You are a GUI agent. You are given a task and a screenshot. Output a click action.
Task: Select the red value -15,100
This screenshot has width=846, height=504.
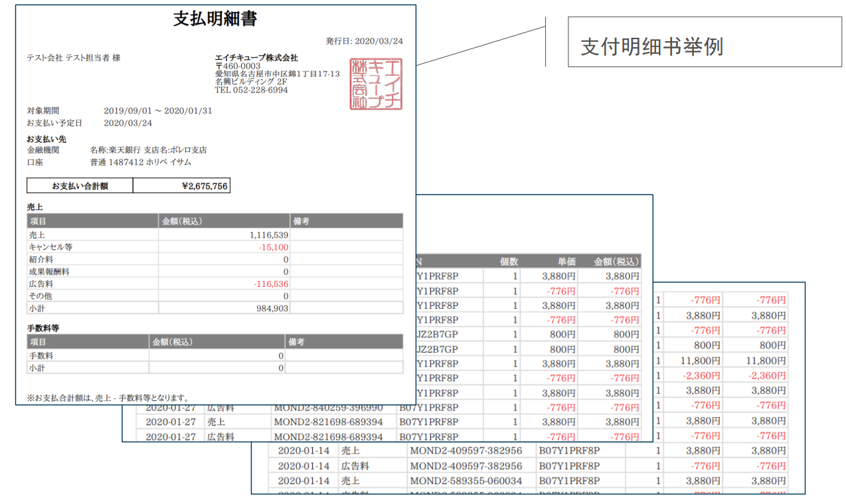pos(274,247)
